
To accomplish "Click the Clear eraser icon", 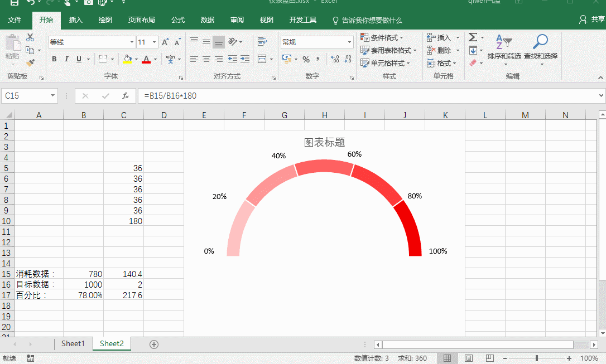I will tap(473, 62).
